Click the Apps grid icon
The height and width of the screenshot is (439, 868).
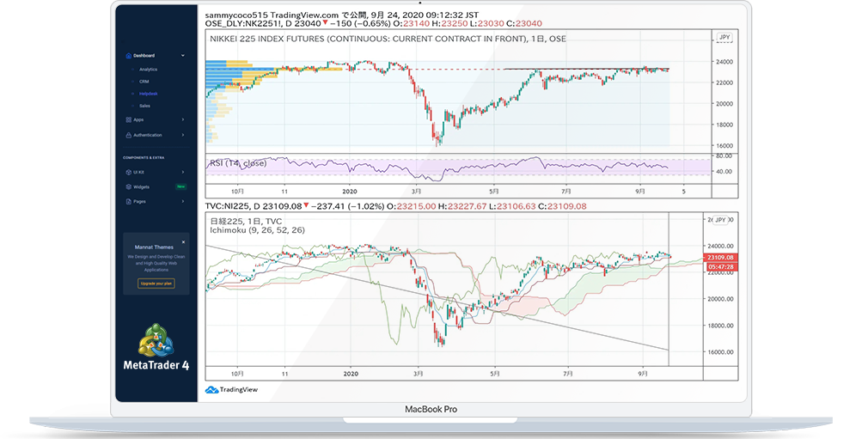coord(128,119)
